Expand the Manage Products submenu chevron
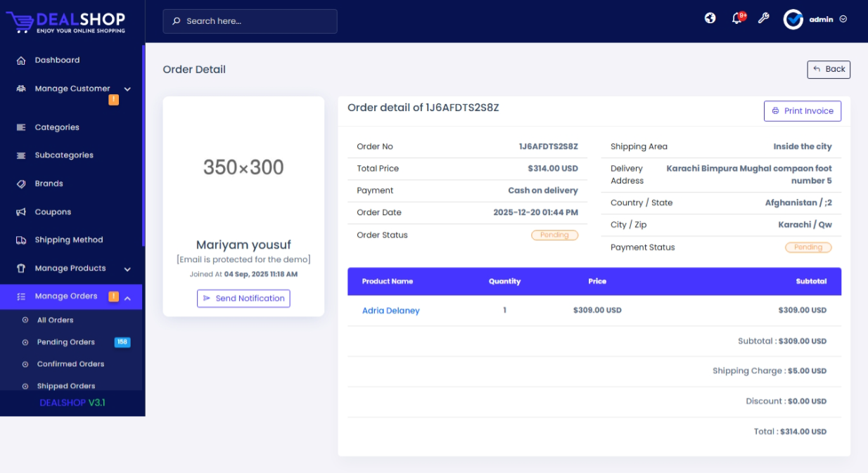The image size is (868, 473). pos(127,269)
